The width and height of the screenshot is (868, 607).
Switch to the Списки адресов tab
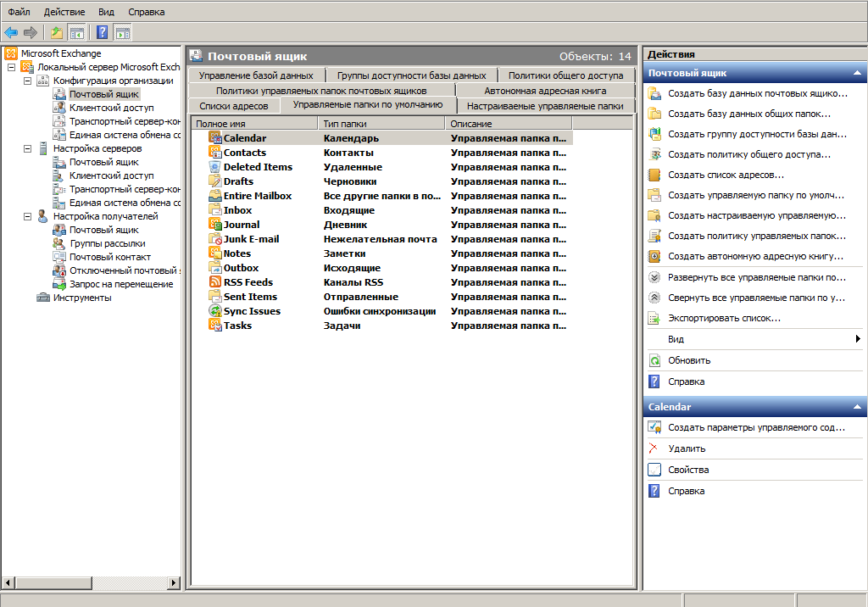click(x=234, y=106)
